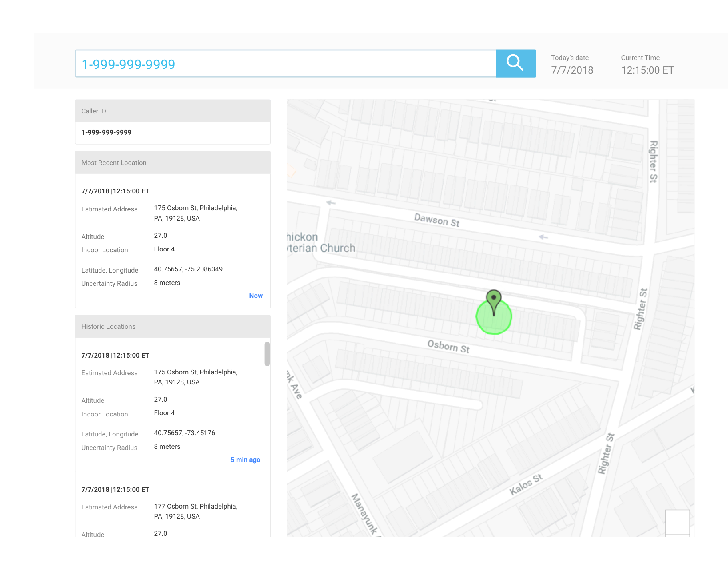Click the Osborn St label on the map
The image size is (728, 573).
(x=449, y=347)
